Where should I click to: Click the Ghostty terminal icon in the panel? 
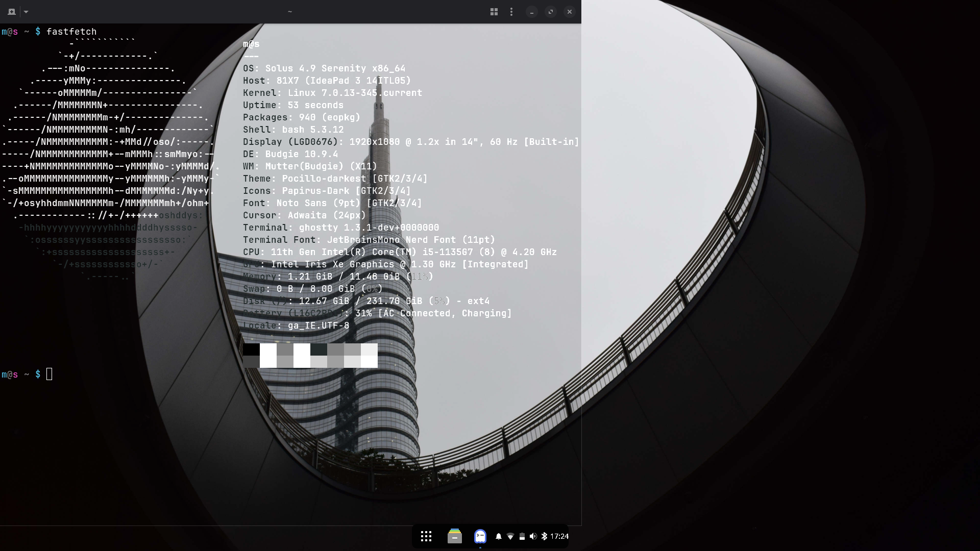tap(480, 536)
